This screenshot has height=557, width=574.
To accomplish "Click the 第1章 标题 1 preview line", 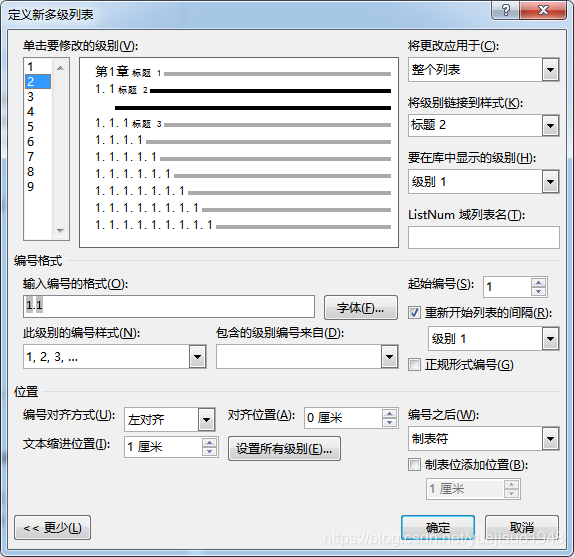I will [x=243, y=72].
